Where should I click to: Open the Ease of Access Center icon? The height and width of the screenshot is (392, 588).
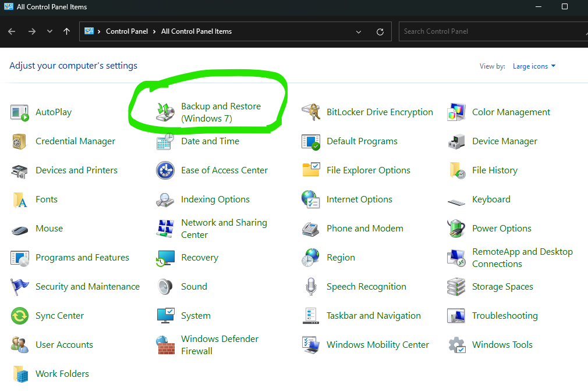click(165, 170)
